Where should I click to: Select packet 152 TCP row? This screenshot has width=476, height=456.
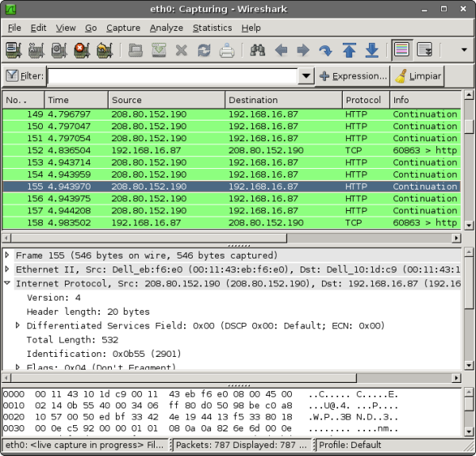tap(232, 150)
